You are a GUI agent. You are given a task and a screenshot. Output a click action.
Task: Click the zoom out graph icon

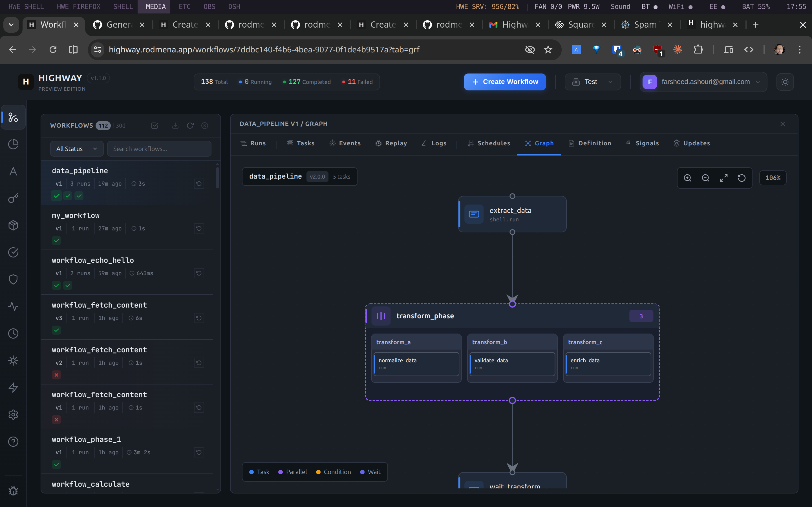coord(706,178)
